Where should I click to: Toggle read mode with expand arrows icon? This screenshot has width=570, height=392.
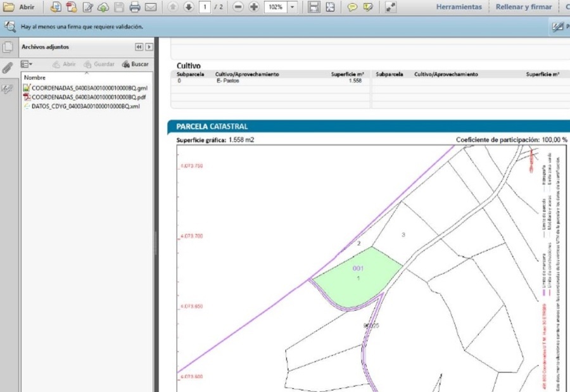pyautogui.click(x=390, y=7)
